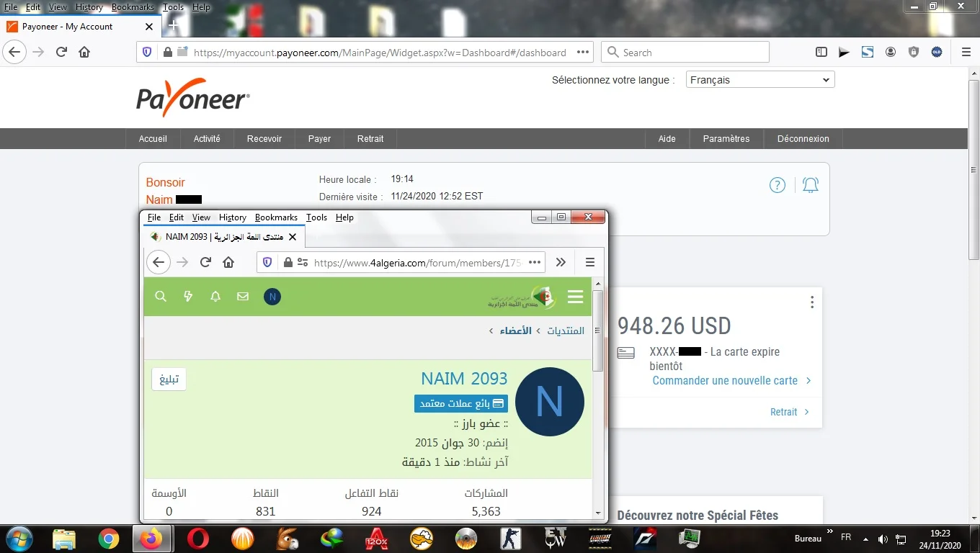Open page actions ellipsis in Payoneer address bar
This screenshot has height=553, width=980.
click(x=583, y=52)
